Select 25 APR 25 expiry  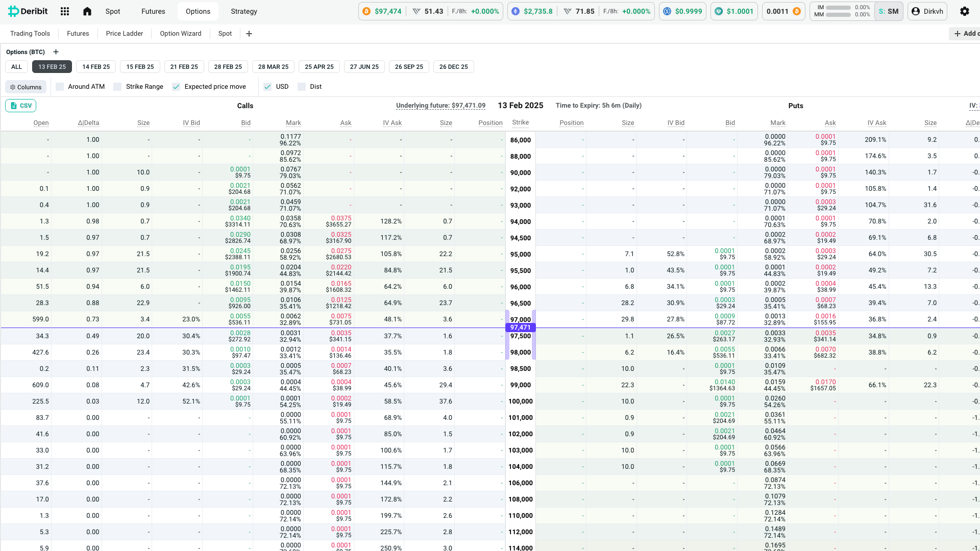tap(319, 67)
